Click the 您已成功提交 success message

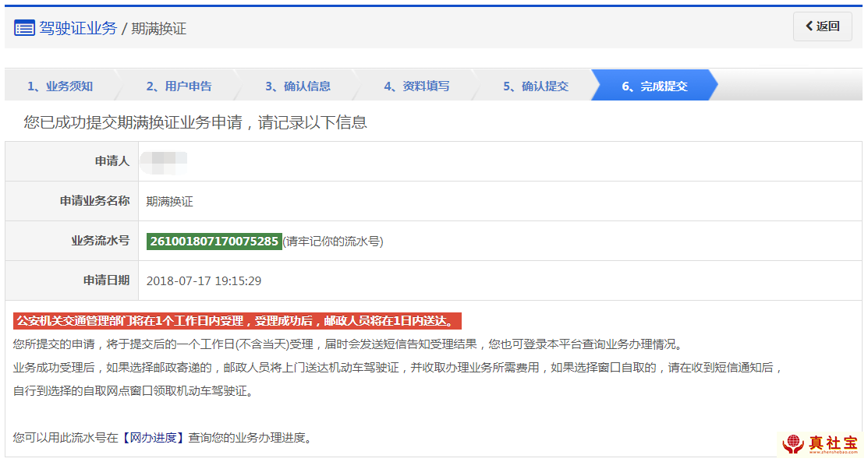195,122
